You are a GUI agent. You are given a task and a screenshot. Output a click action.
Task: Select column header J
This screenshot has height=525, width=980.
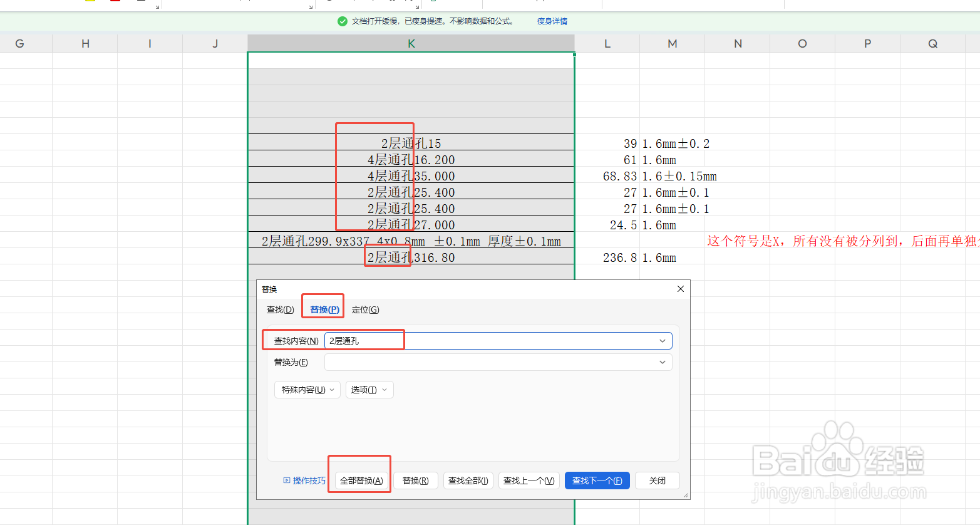point(215,43)
